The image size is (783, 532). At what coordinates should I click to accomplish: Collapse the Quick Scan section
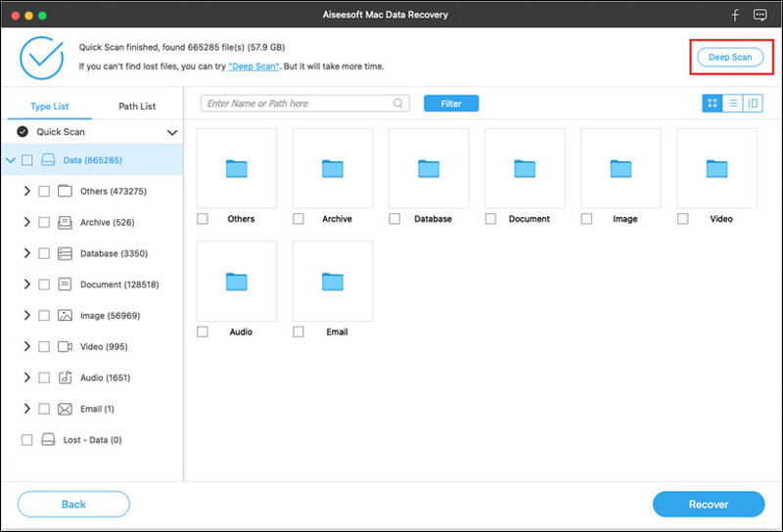point(172,132)
